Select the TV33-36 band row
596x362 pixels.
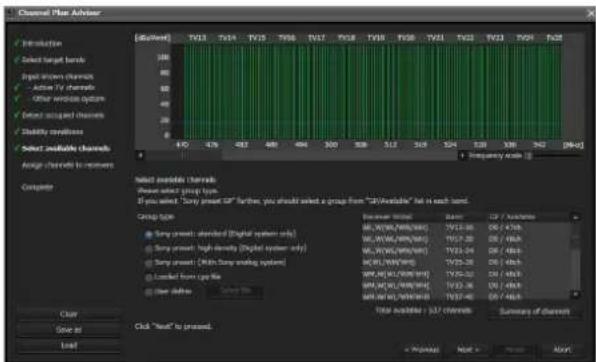[x=466, y=286]
